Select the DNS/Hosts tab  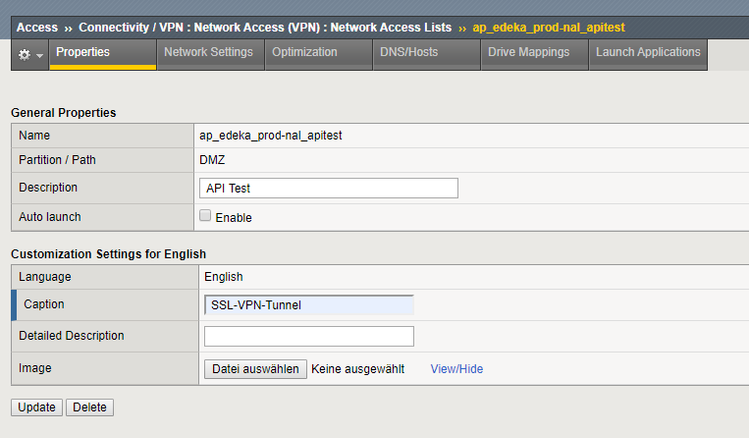(x=409, y=52)
